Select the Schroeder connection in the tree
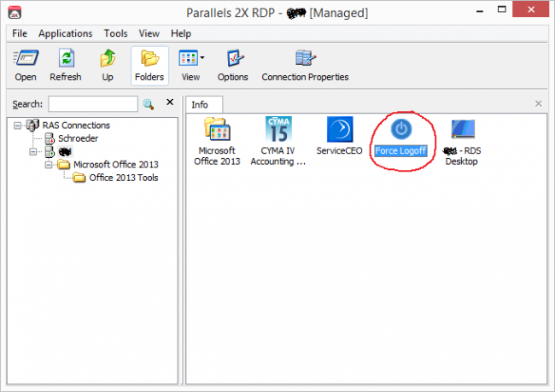Viewport: 555px width, 392px height. [x=78, y=138]
